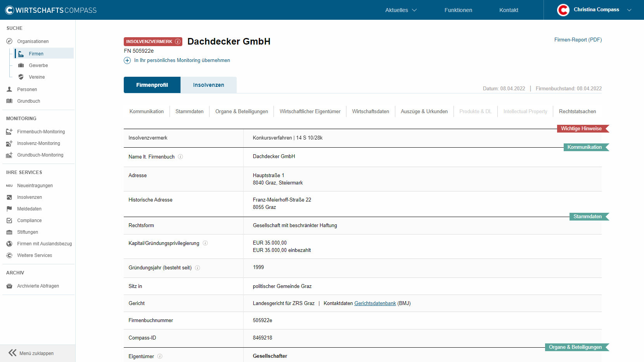Open the Funktionen menu

(458, 10)
